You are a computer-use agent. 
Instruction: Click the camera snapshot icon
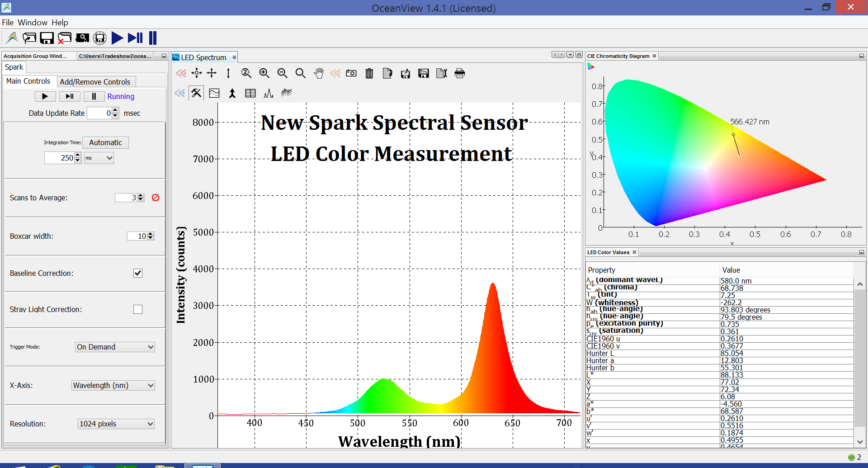tap(351, 73)
